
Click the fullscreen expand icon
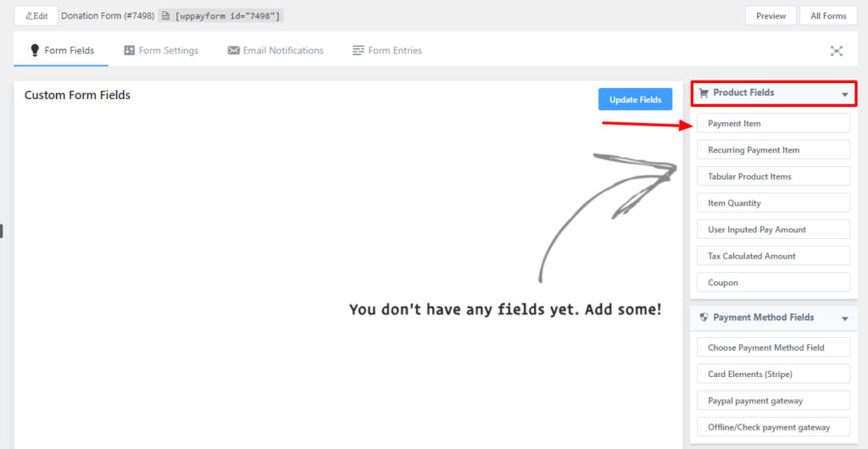(x=836, y=51)
